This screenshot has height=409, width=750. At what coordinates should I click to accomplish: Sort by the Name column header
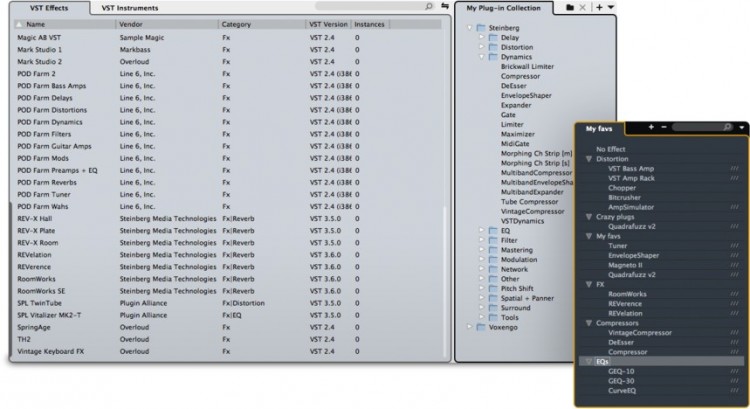click(x=64, y=24)
